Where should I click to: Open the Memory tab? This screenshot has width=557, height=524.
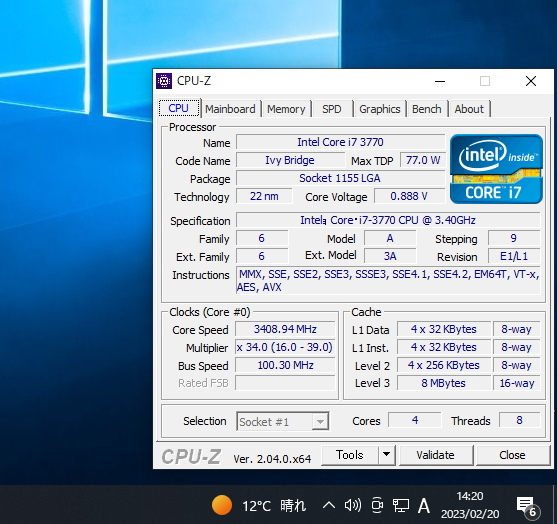click(286, 109)
